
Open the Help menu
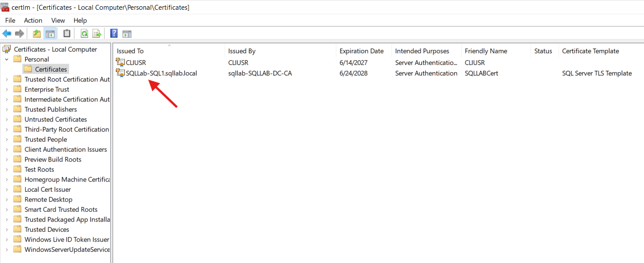coord(81,20)
